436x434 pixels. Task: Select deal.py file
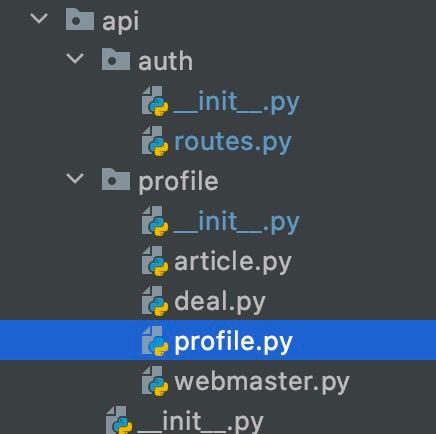(220, 302)
